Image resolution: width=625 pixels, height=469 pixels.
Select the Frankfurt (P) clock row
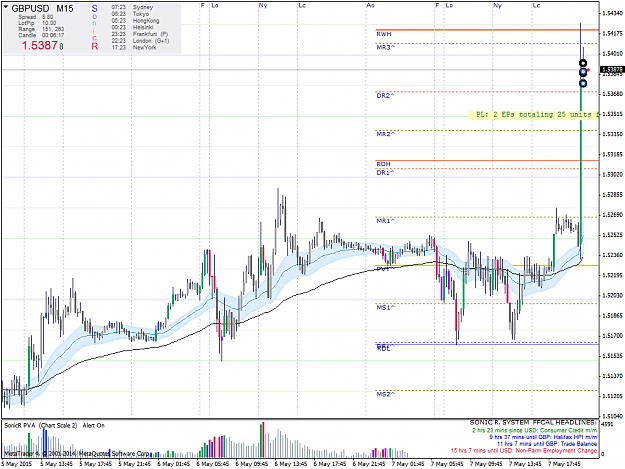pos(140,34)
